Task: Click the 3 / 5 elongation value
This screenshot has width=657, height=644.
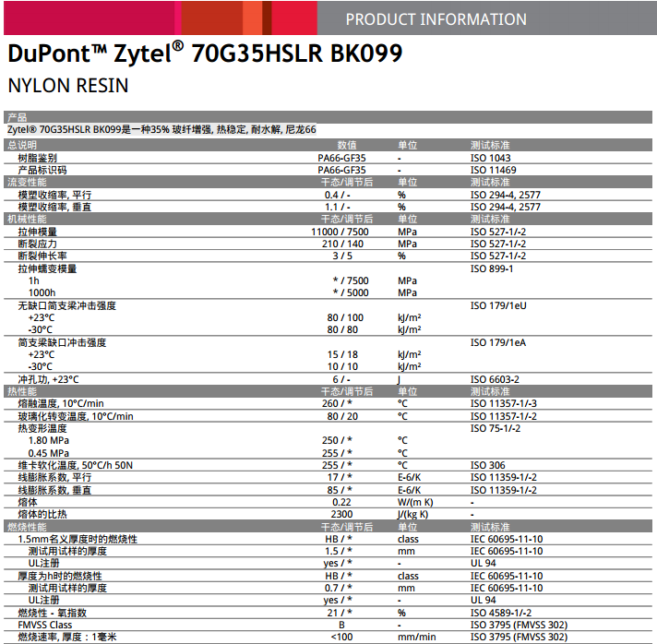Action: (342, 256)
